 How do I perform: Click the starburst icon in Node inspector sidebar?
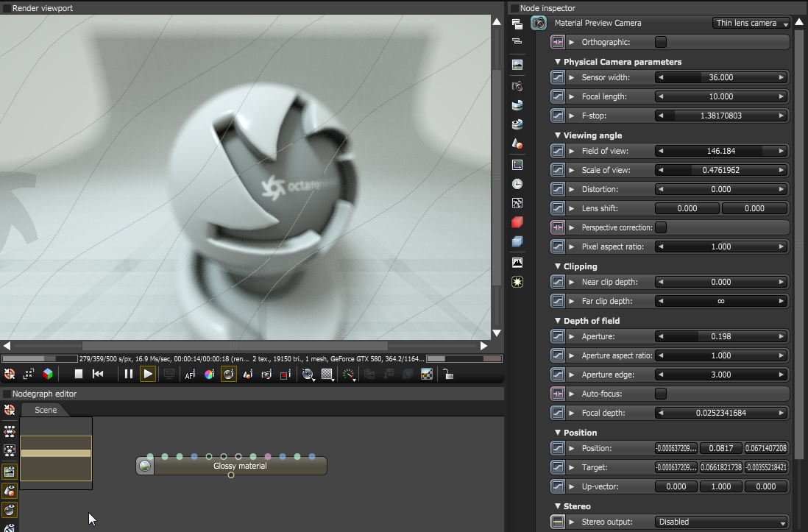pyautogui.click(x=517, y=282)
